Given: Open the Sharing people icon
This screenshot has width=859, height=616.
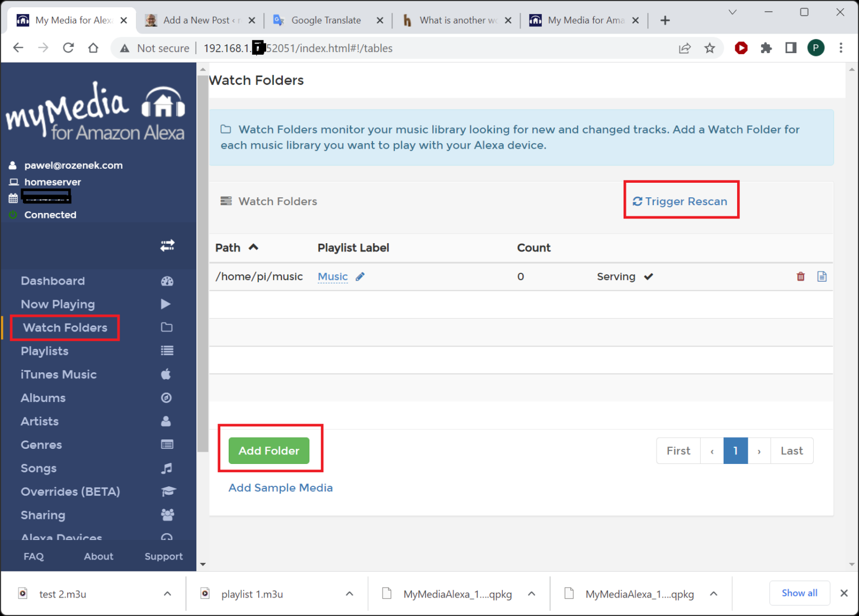Looking at the screenshot, I should pyautogui.click(x=167, y=514).
